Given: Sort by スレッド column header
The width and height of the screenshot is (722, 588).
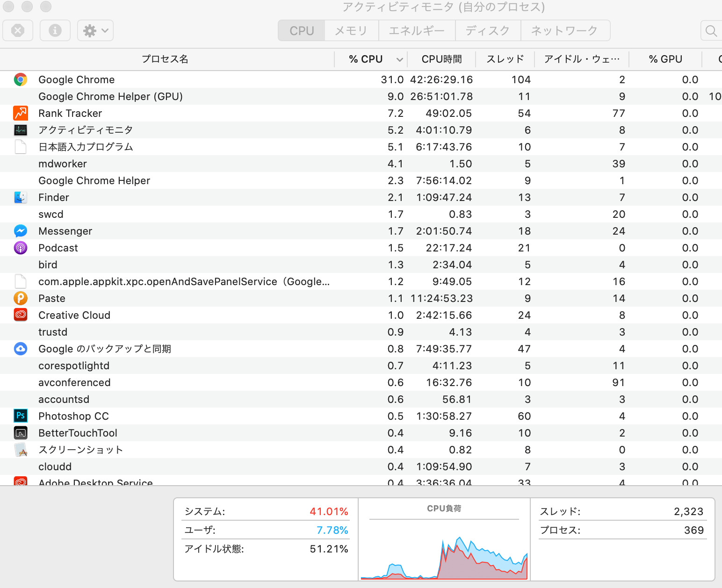Looking at the screenshot, I should point(505,59).
